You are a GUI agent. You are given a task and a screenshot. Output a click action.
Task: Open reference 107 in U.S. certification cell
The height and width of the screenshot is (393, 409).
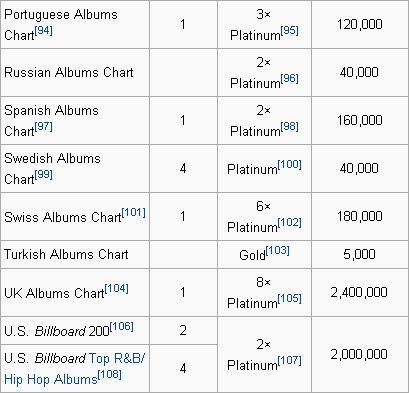click(x=290, y=361)
